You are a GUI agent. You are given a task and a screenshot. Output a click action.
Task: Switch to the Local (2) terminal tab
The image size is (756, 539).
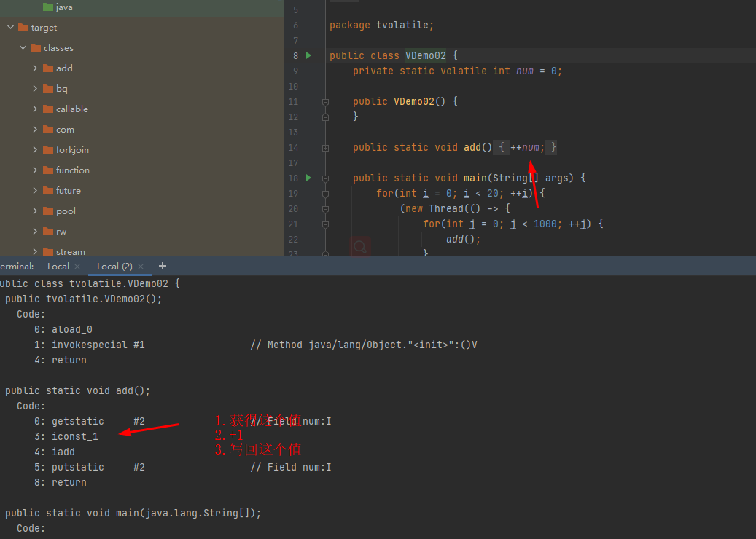pos(114,267)
